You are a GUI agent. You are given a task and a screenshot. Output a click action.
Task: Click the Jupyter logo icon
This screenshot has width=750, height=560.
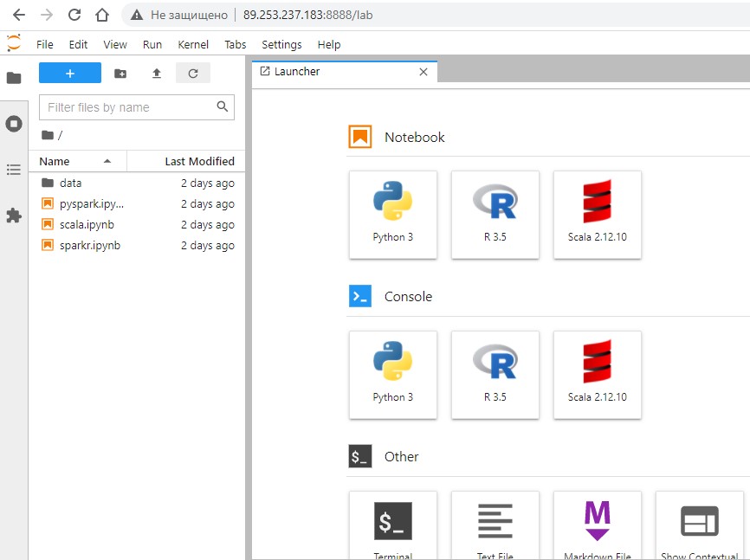pos(14,43)
